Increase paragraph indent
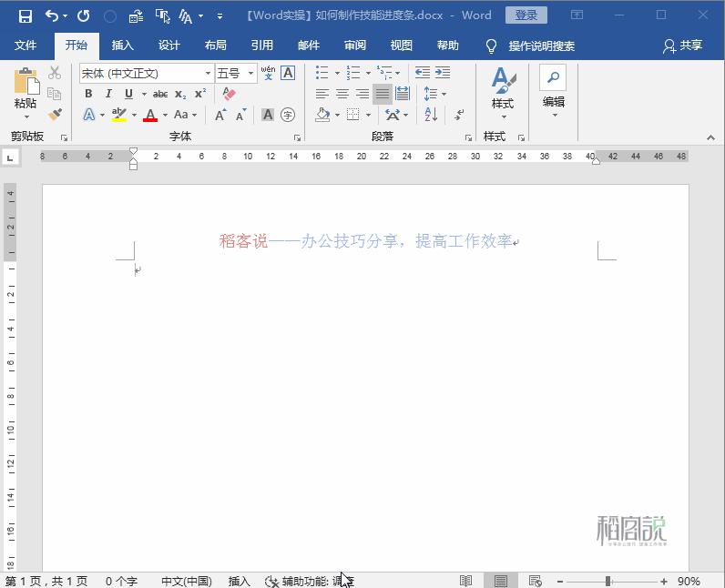This screenshot has width=725, height=588. pos(443,73)
